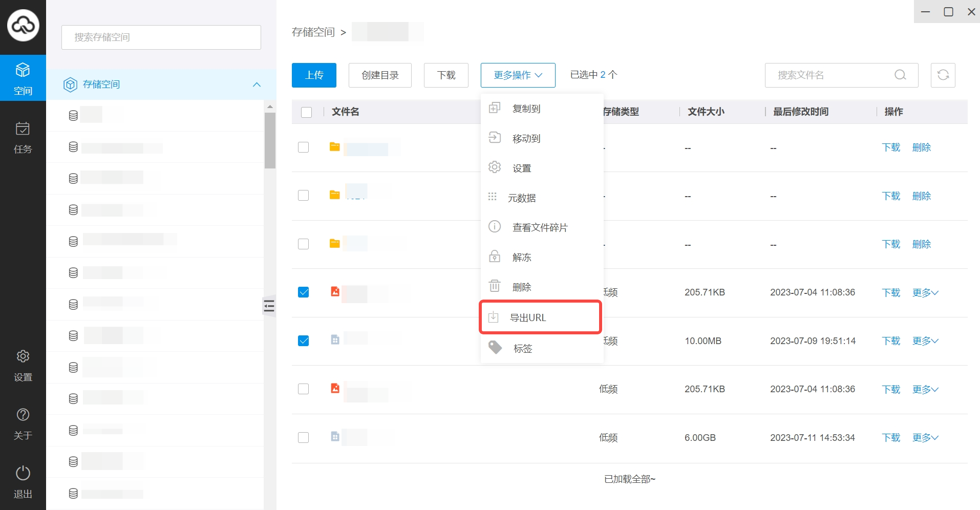Viewport: 980px width, 510px height.
Task: Click the blue 上传 upload button
Action: tap(314, 75)
